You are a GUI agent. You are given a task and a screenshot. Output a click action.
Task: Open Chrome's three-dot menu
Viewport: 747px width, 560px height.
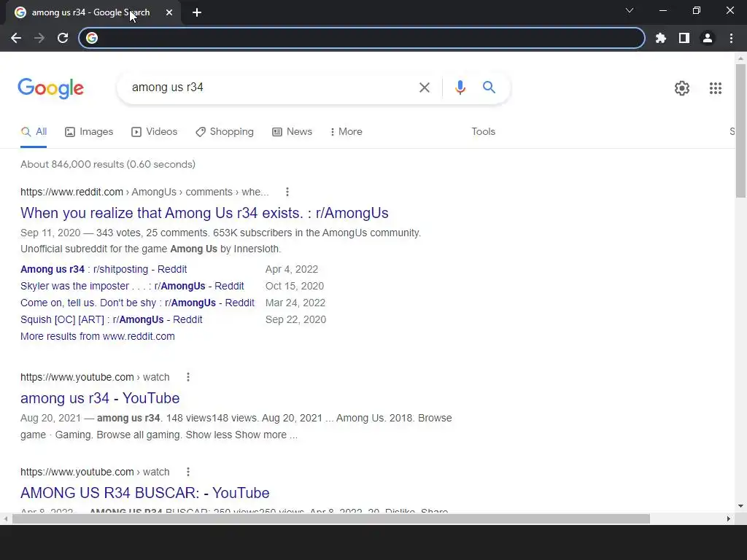[x=731, y=38]
